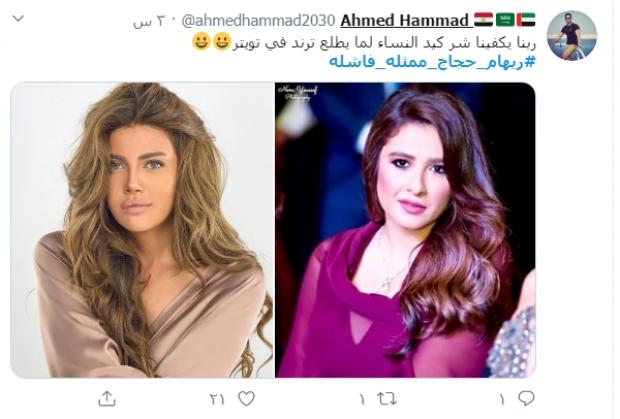Viewport: 620px width, 419px height.
Task: Open Ahmed Hammad's round profile avatar
Action: [x=571, y=36]
